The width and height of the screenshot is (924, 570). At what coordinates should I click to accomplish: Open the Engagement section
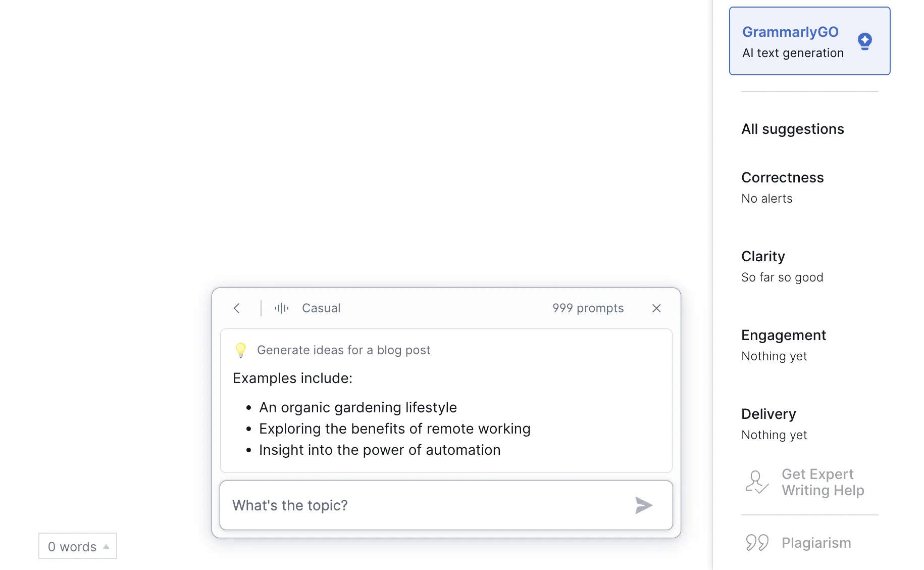(x=783, y=335)
